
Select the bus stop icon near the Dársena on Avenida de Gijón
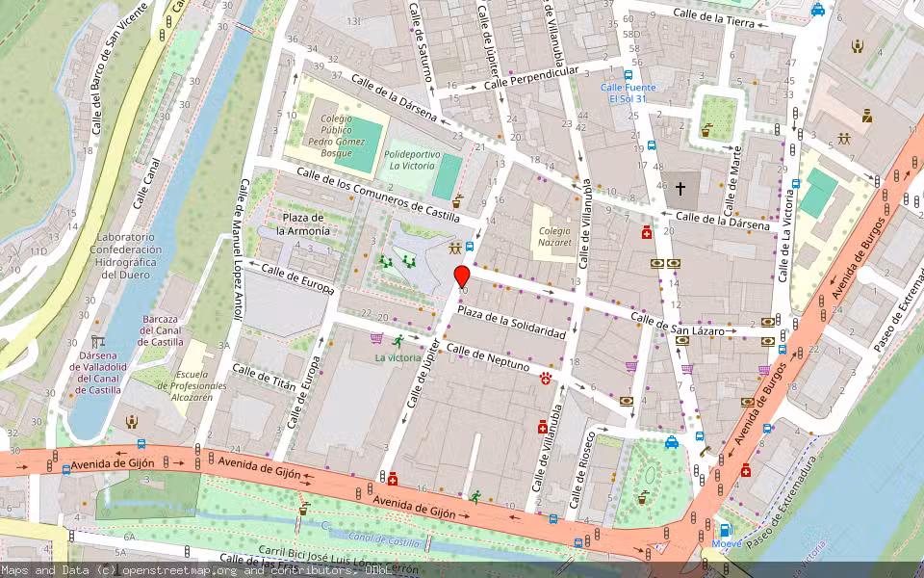pyautogui.click(x=141, y=443)
